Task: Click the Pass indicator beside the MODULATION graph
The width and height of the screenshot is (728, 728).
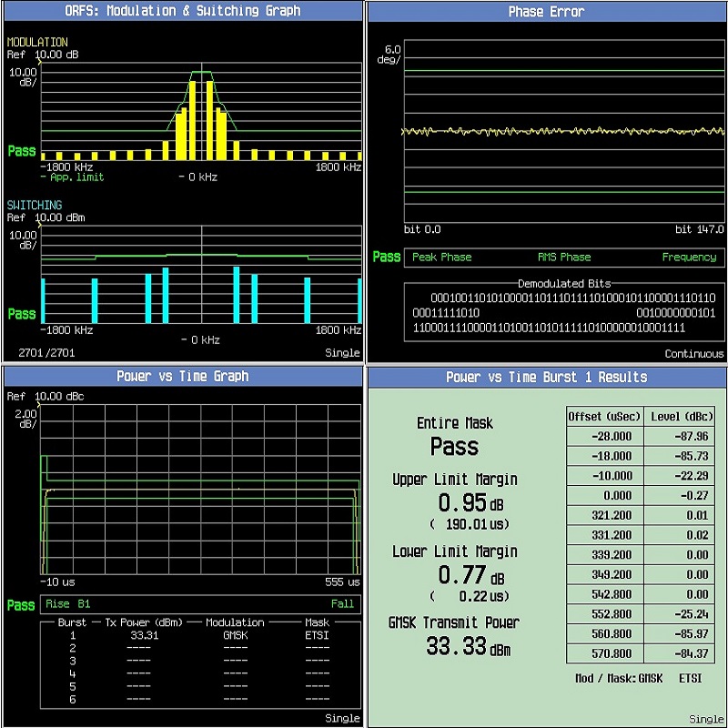Action: click(x=22, y=151)
